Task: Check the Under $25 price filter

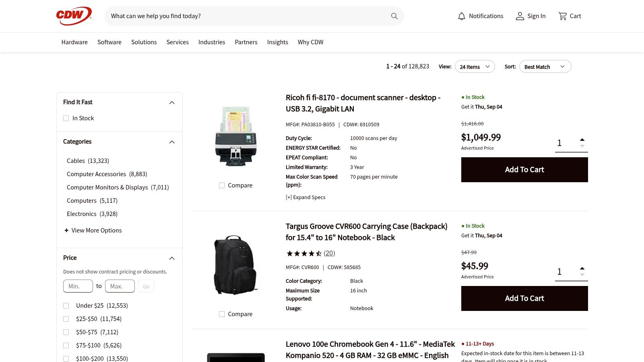Action: tap(66, 306)
